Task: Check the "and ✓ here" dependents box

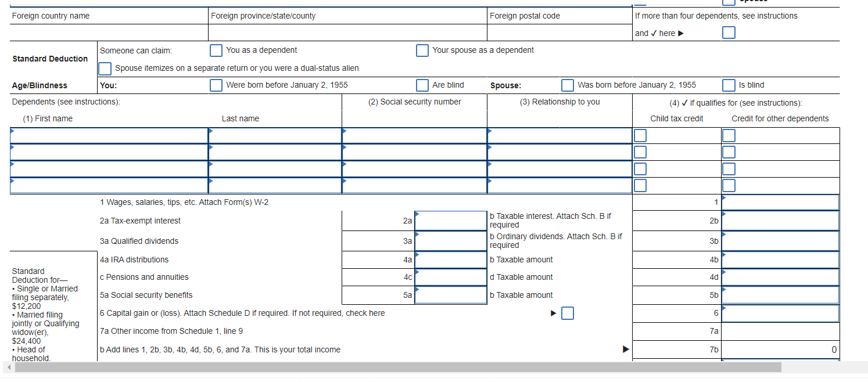Action: coord(729,32)
